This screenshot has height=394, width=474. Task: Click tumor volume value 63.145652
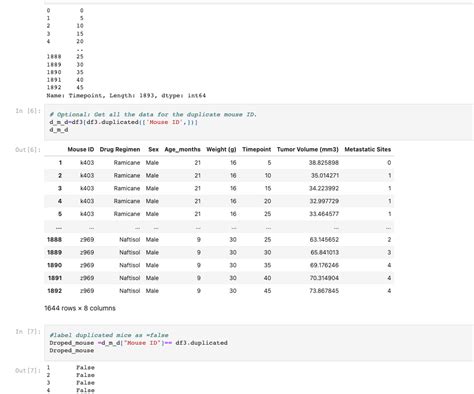pos(324,240)
